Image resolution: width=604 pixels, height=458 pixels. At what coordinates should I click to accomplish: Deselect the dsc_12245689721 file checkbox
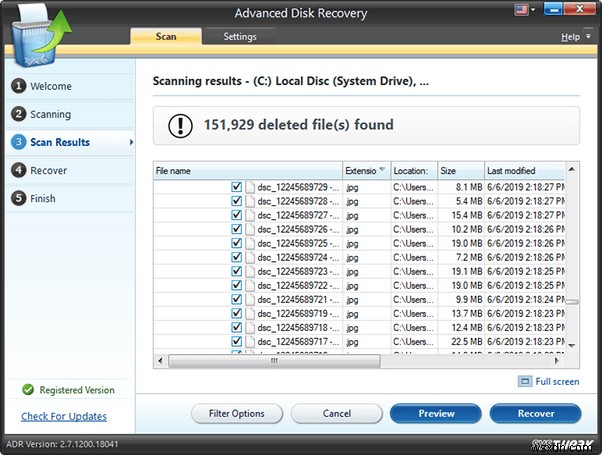[236, 299]
